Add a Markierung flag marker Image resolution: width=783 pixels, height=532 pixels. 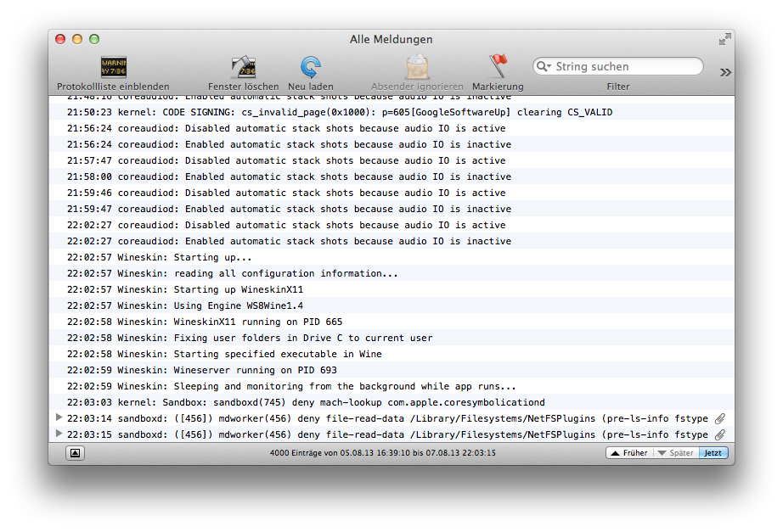pos(498,67)
